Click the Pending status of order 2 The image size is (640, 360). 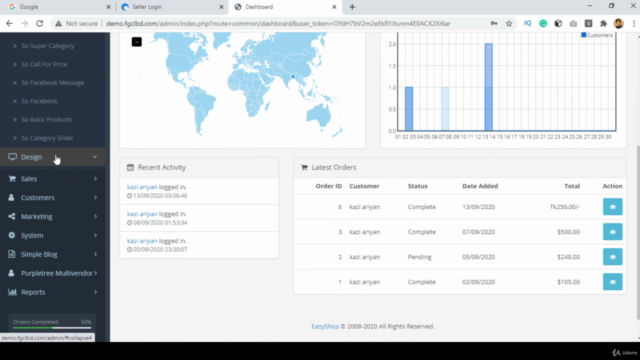tap(419, 257)
